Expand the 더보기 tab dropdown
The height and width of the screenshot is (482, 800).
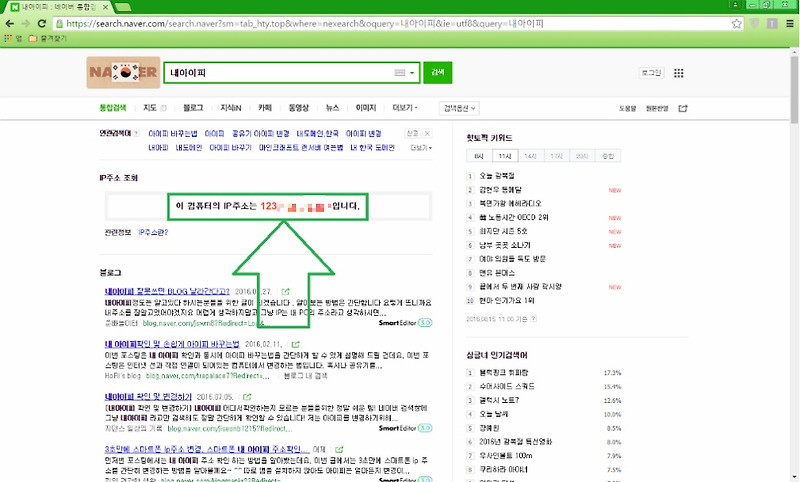(x=405, y=108)
